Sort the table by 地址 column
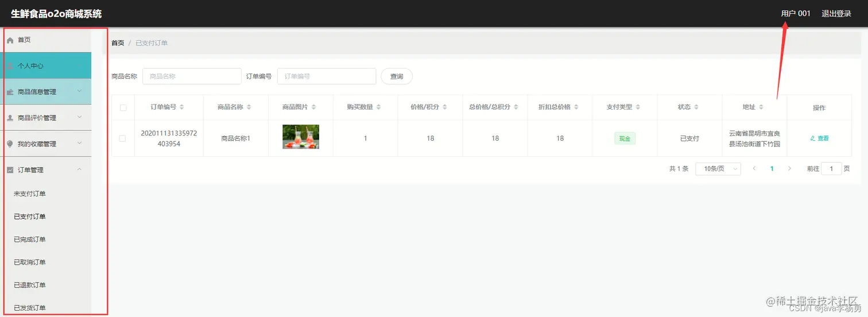Image resolution: width=868 pixels, height=317 pixels. click(x=761, y=107)
